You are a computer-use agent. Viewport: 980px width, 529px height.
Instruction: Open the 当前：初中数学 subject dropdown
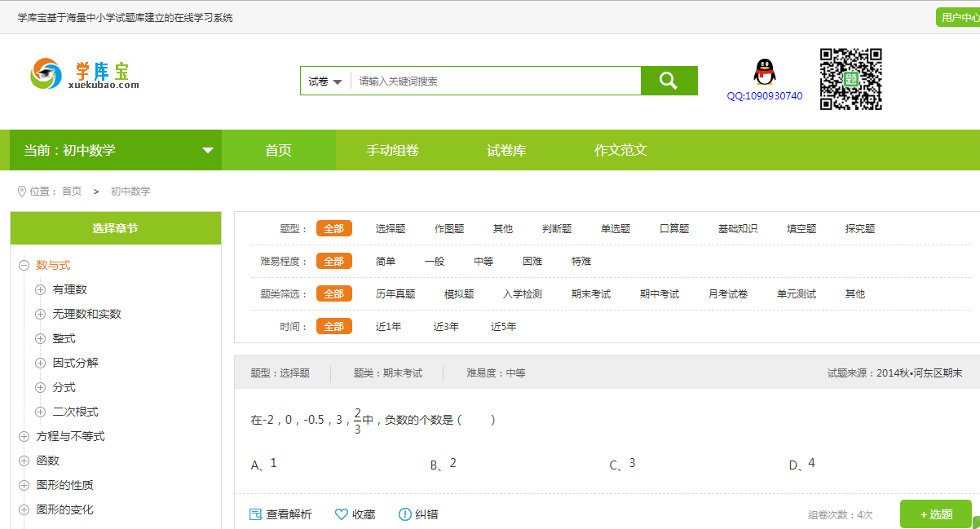(116, 150)
